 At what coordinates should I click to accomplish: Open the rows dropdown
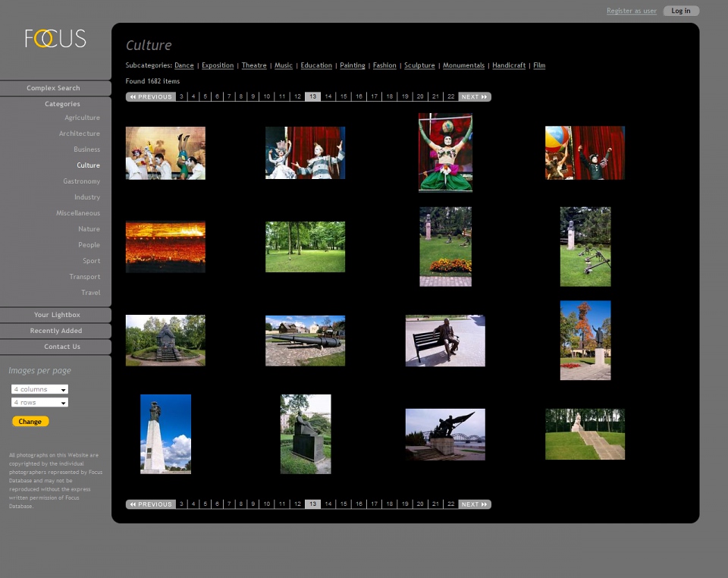[x=39, y=403]
